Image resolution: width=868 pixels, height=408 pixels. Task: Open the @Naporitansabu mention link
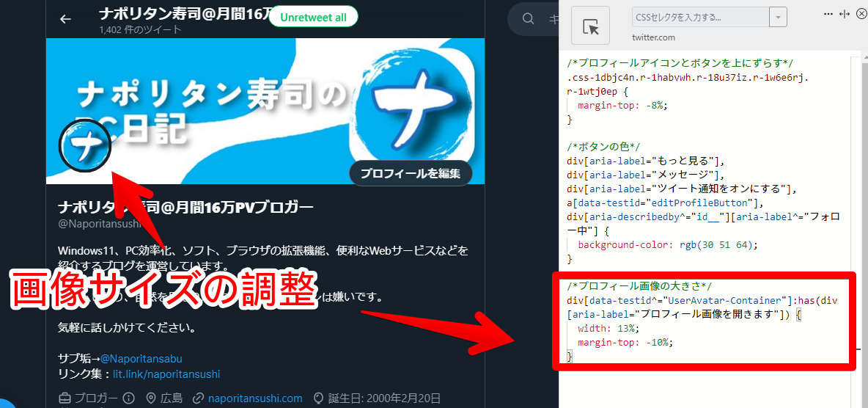pos(141,358)
